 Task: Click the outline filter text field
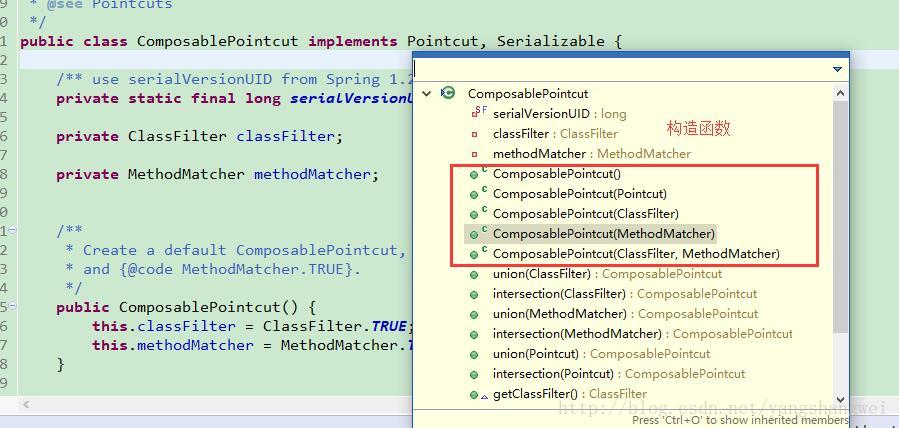pos(620,69)
